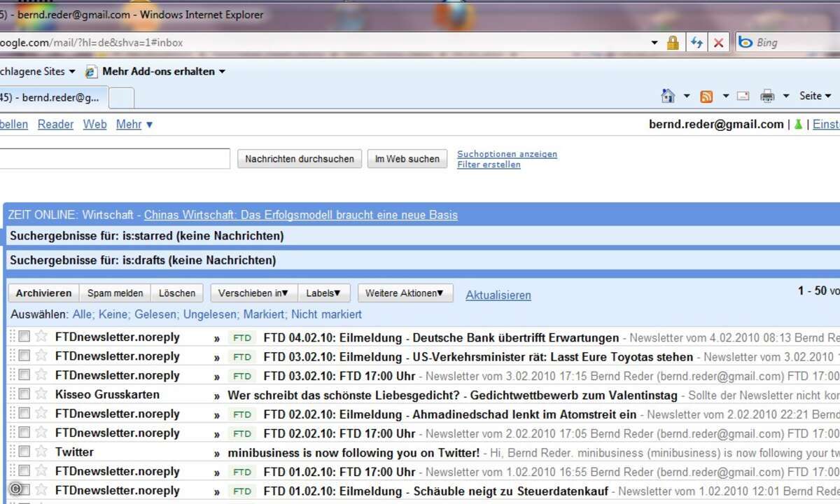Open the Verschieben in dropdown
Screen dimensions: 840x504
point(253,293)
